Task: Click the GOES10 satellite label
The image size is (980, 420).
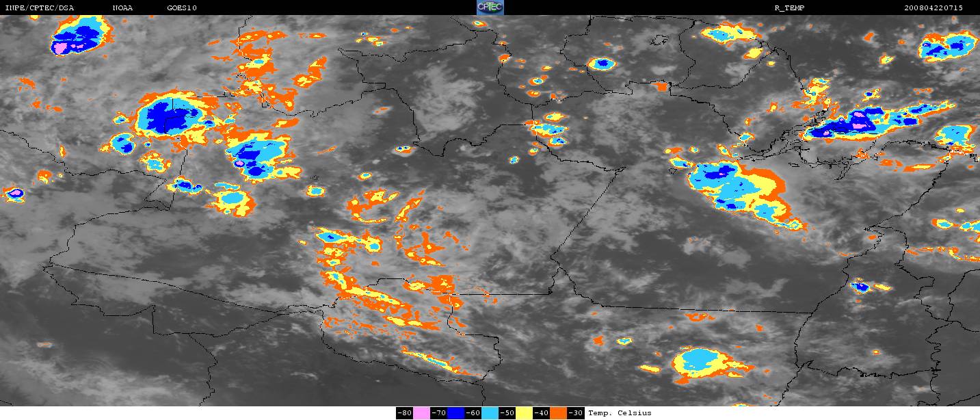Action: (182, 8)
